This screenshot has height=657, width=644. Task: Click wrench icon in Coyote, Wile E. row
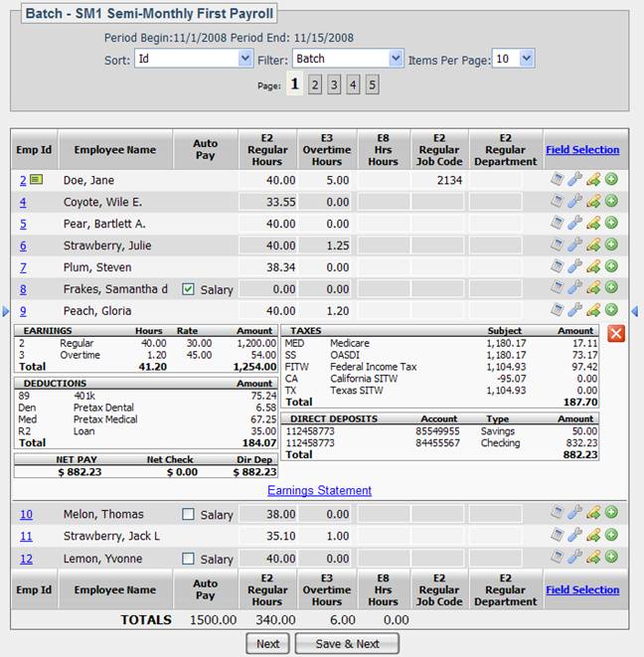pyautogui.click(x=574, y=201)
